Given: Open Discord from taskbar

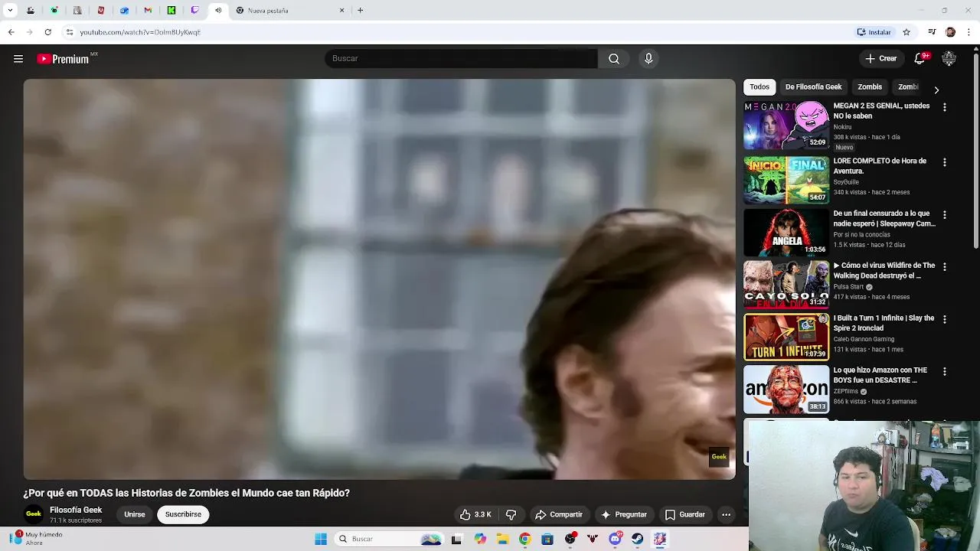Looking at the screenshot, I should [x=615, y=539].
